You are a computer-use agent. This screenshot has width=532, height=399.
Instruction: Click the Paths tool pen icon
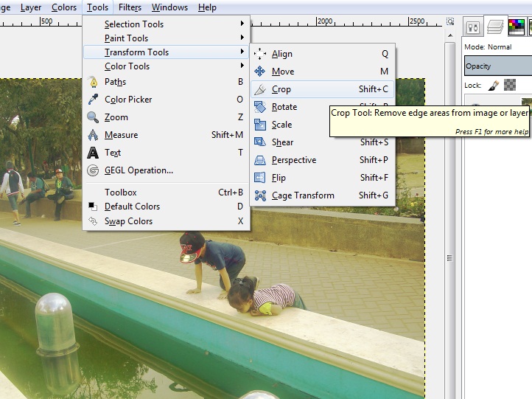coord(93,82)
